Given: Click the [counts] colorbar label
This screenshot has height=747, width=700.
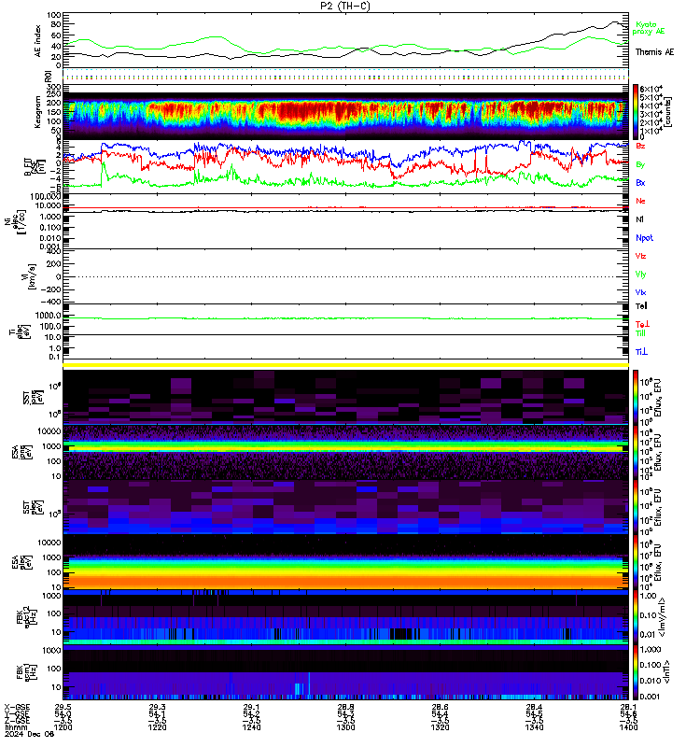Looking at the screenshot, I should tap(667, 112).
